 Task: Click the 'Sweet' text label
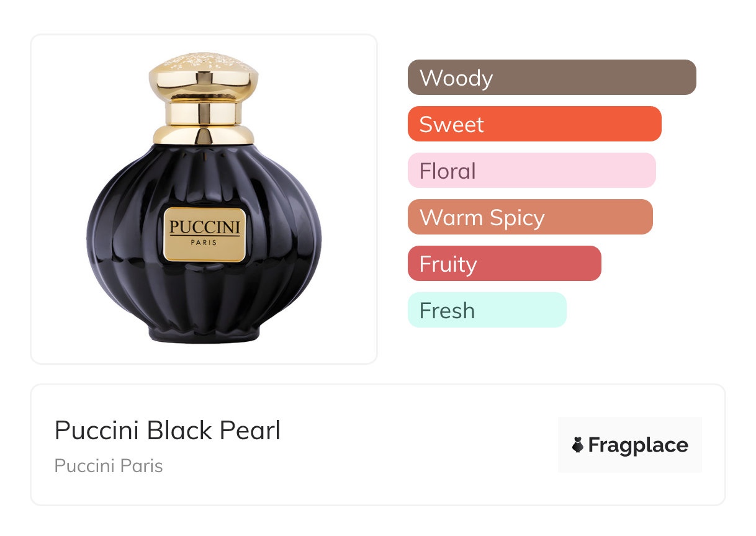tap(451, 125)
